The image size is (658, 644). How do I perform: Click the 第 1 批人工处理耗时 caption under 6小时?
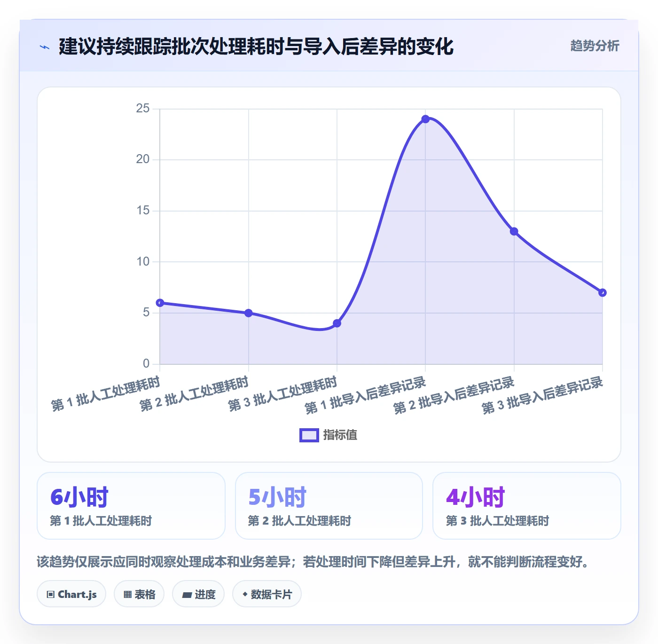tap(101, 521)
